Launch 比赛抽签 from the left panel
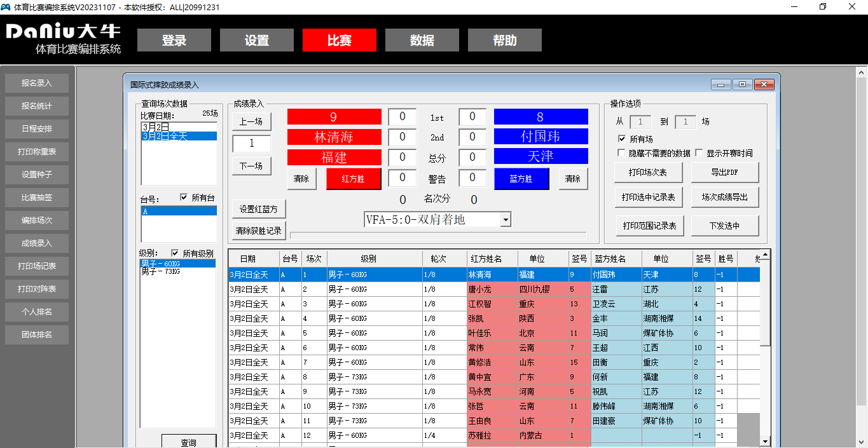Image resolution: width=868 pixels, height=448 pixels. pos(36,197)
